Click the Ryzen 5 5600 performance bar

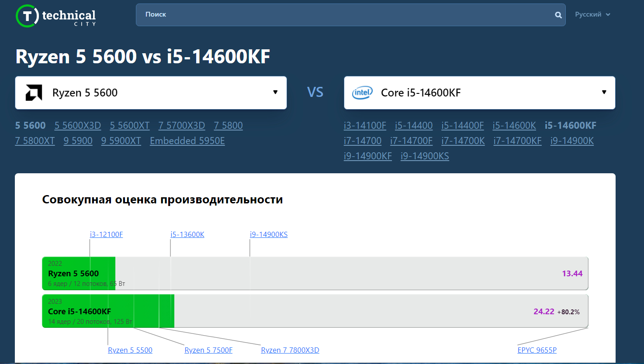[315, 273]
